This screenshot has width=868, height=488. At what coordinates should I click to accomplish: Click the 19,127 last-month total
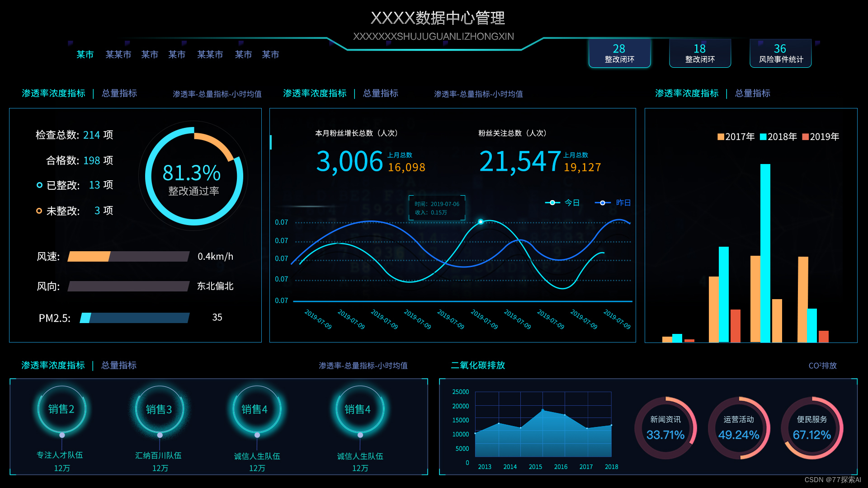click(582, 168)
